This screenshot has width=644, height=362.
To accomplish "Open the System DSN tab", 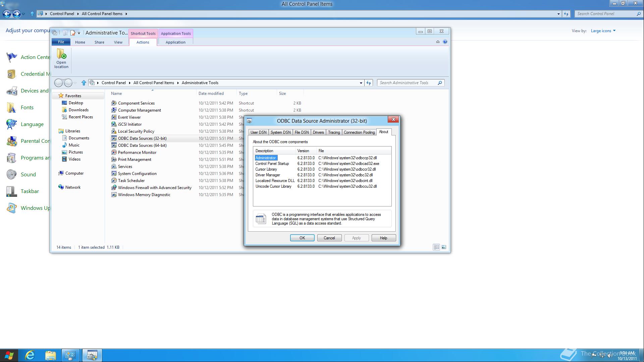I will click(281, 132).
